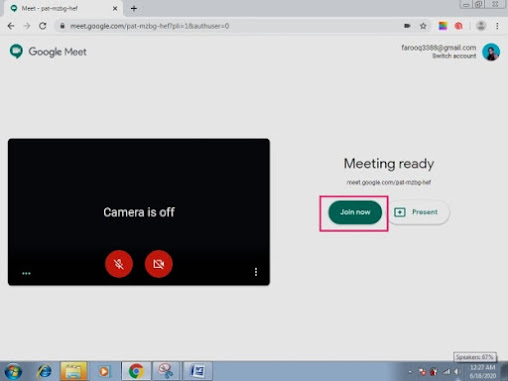The image size is (508, 381).
Task: Click the Camera is off preview area
Action: [139, 212]
